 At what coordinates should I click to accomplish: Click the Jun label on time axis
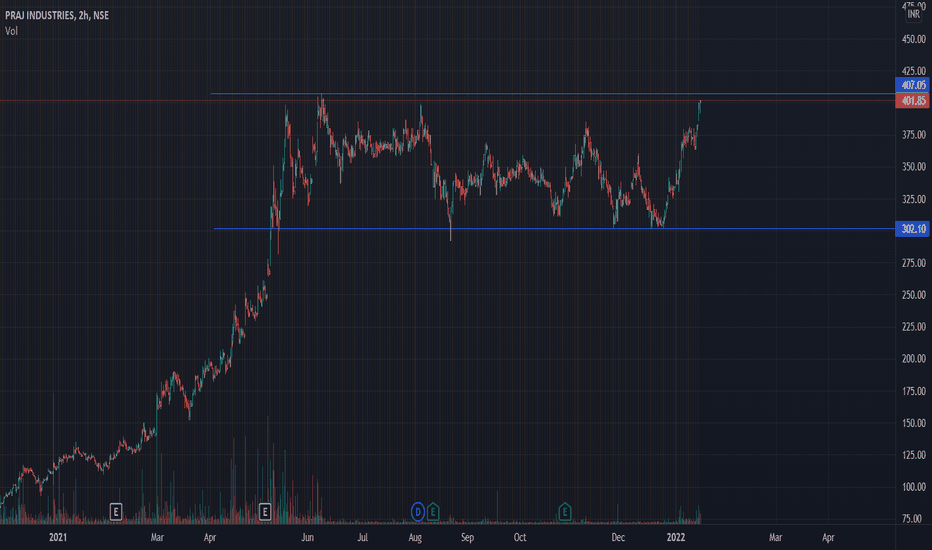coord(307,538)
